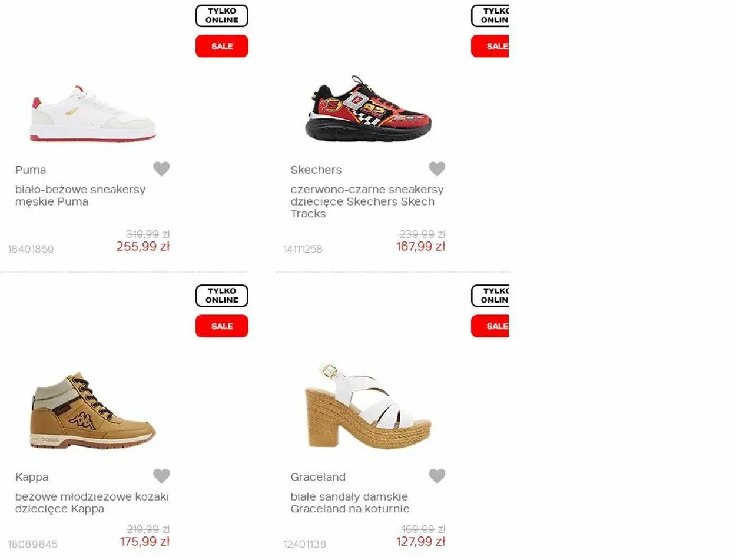
Task: Open the red Skechers shoe image
Action: [368, 108]
